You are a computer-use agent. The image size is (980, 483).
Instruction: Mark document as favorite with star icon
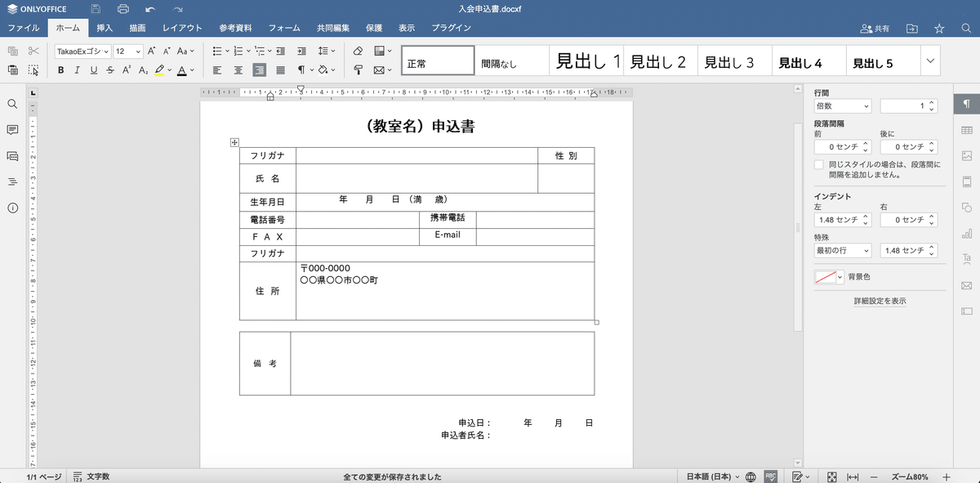tap(939, 29)
